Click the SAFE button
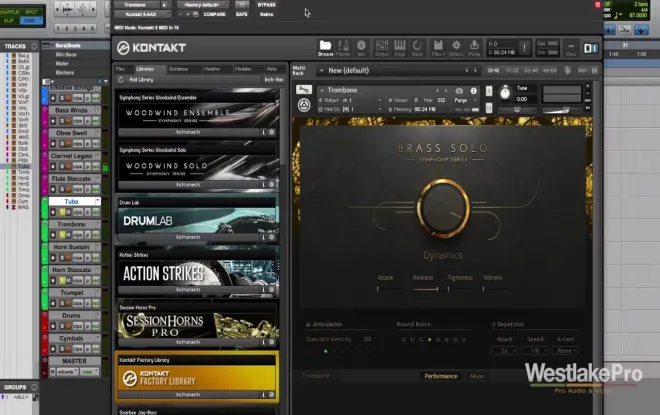Image resolution: width=660 pixels, height=415 pixels. tap(242, 14)
